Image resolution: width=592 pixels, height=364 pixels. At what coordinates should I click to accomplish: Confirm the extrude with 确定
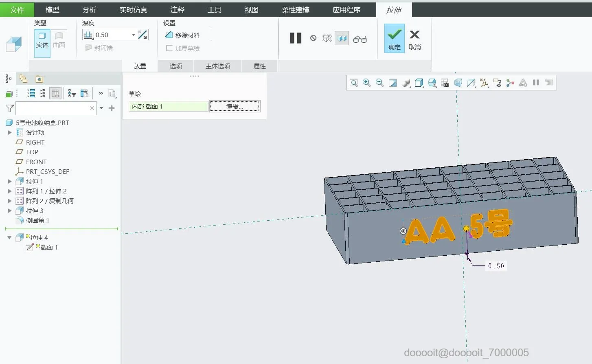click(x=394, y=38)
